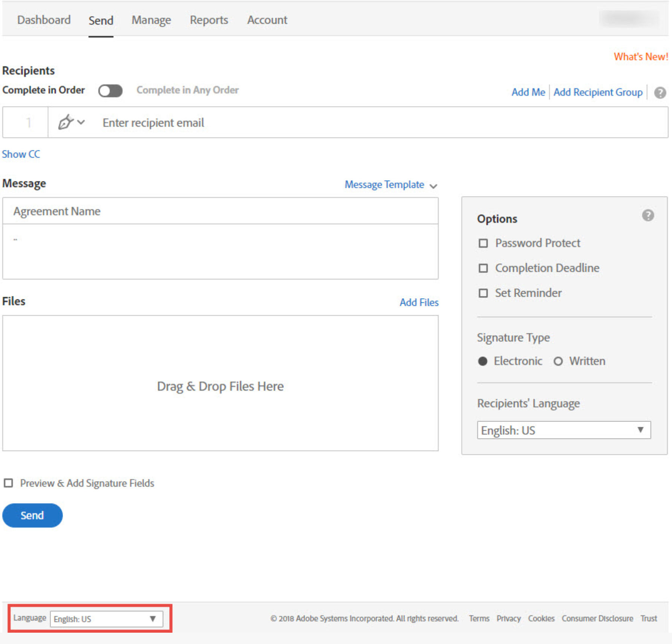The width and height of the screenshot is (672, 644).
Task: Open the Options help question icon
Action: tap(648, 215)
